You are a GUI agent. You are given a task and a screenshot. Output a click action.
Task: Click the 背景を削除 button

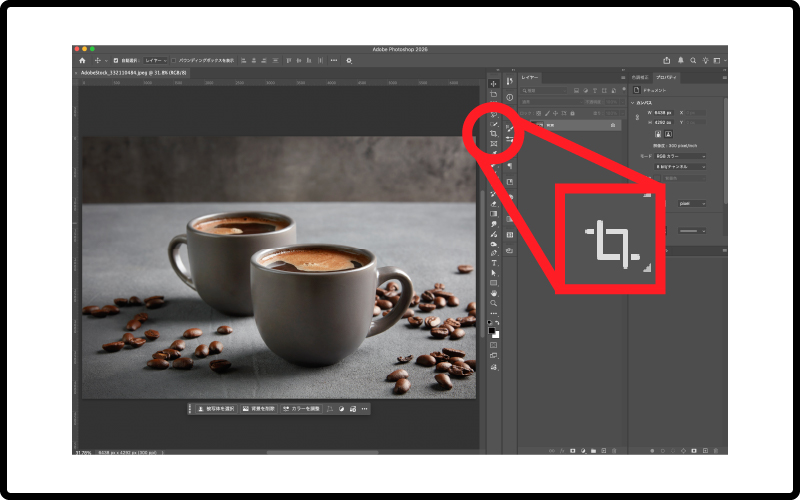[x=259, y=409]
